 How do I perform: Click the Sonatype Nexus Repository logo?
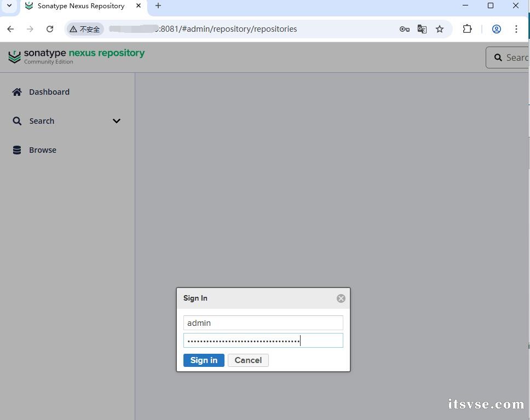point(77,56)
